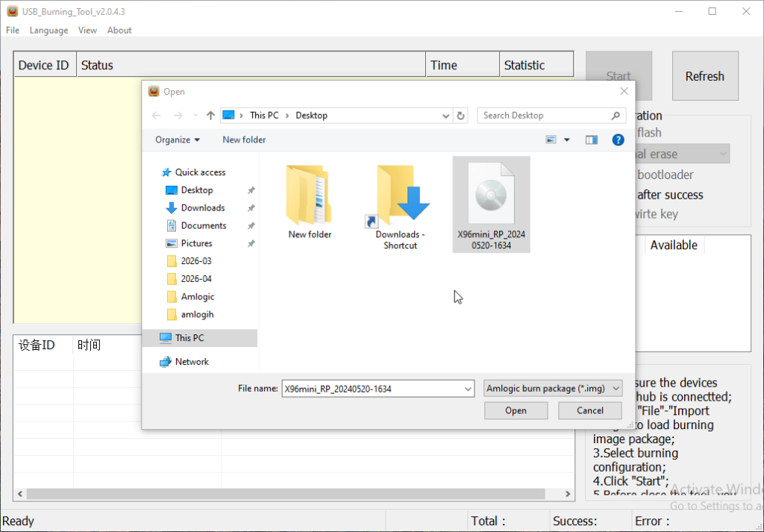This screenshot has height=532, width=764.
Task: Open the Language menu
Action: (48, 31)
